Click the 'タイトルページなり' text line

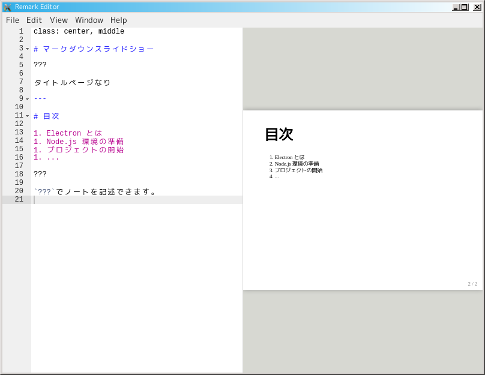[x=72, y=83]
